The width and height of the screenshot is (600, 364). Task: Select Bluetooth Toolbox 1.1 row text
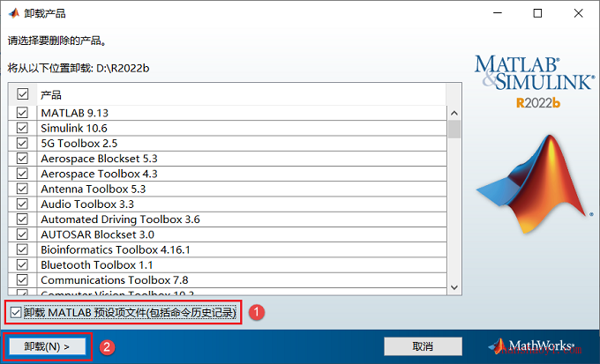97,265
